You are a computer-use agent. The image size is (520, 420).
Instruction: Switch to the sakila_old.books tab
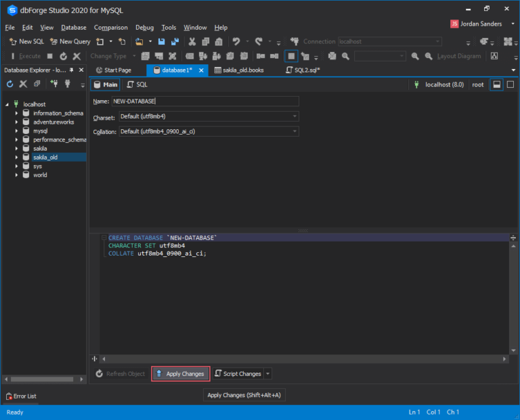[x=239, y=70]
